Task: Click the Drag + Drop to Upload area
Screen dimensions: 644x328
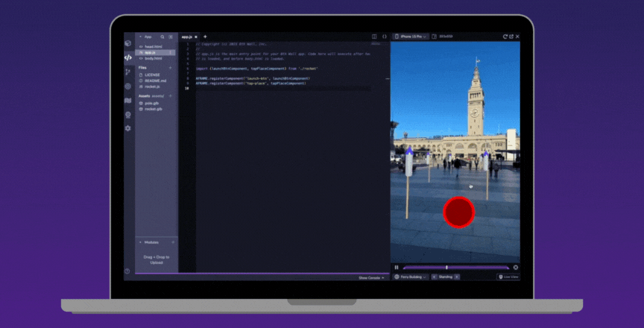Action: [156, 260]
